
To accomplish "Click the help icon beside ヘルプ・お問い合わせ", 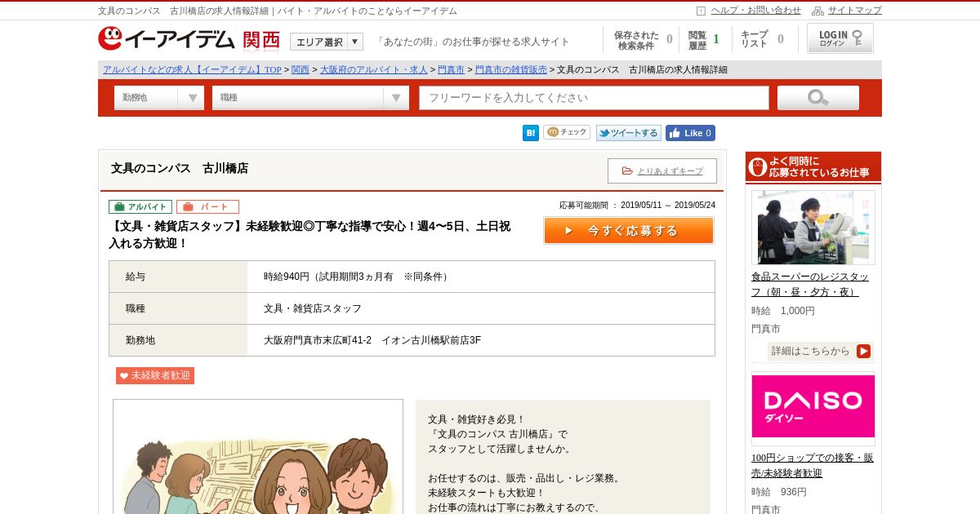I will point(701,11).
